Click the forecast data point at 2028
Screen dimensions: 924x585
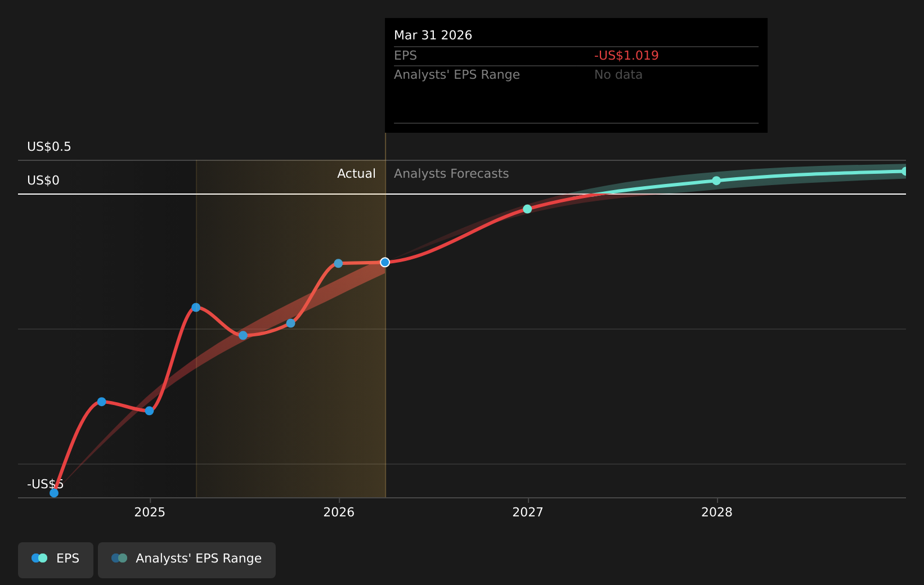[x=716, y=181]
